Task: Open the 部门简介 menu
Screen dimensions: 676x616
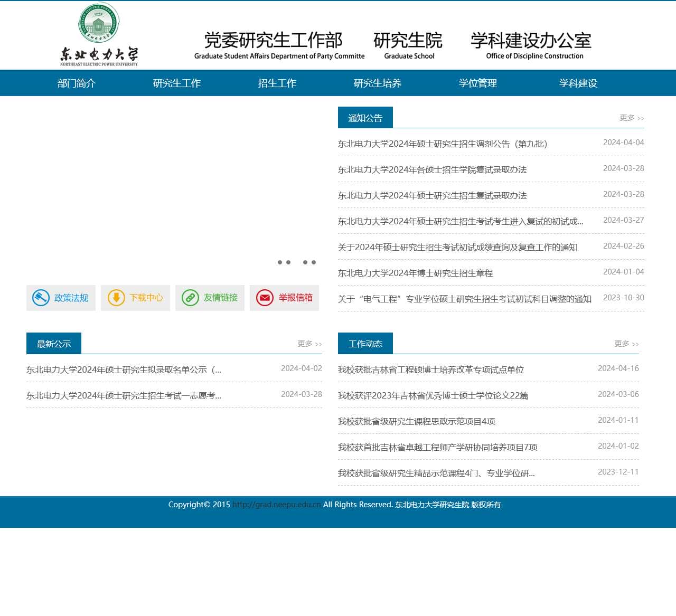Action: tap(77, 83)
